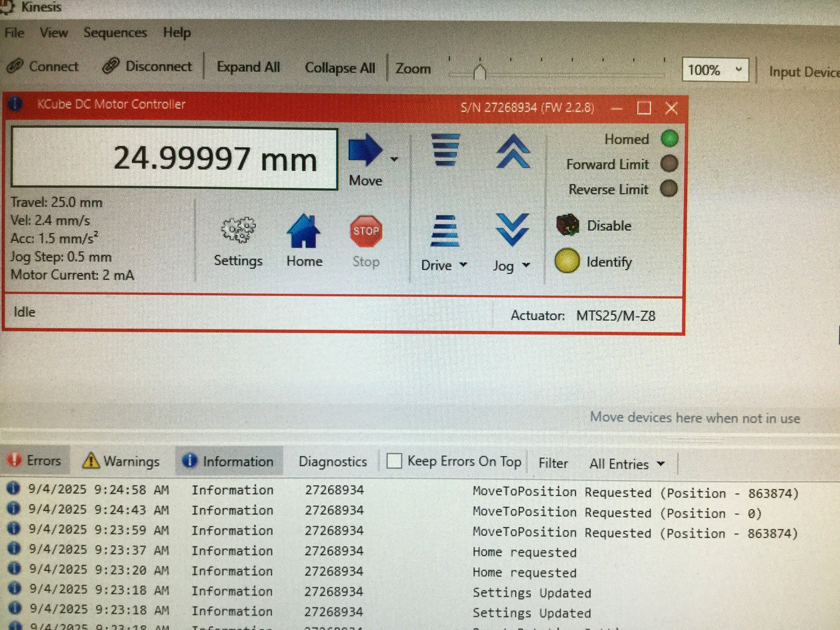Open the Sequences menu
This screenshot has width=840, height=630.
click(115, 33)
